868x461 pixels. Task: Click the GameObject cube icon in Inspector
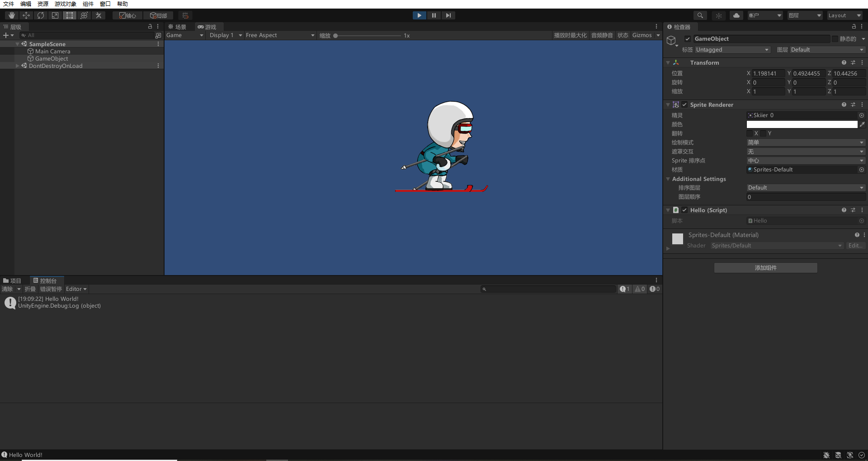[671, 40]
